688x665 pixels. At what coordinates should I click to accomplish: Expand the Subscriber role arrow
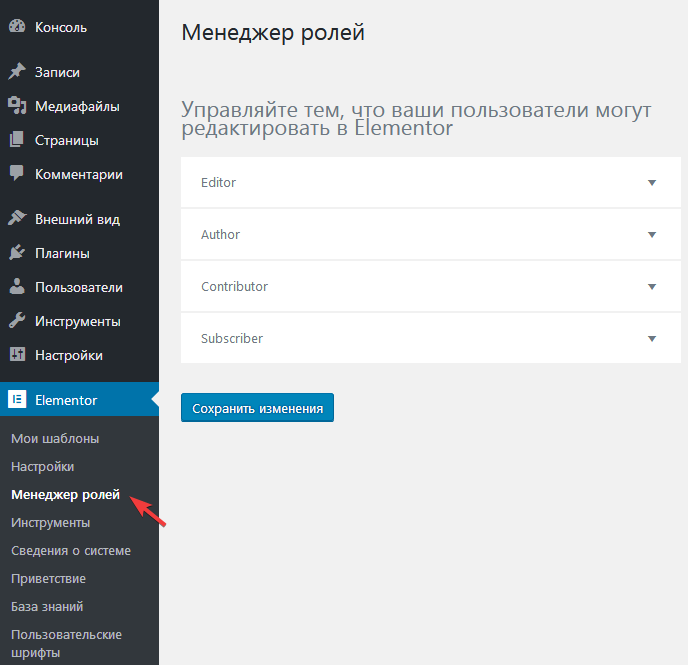pos(652,339)
